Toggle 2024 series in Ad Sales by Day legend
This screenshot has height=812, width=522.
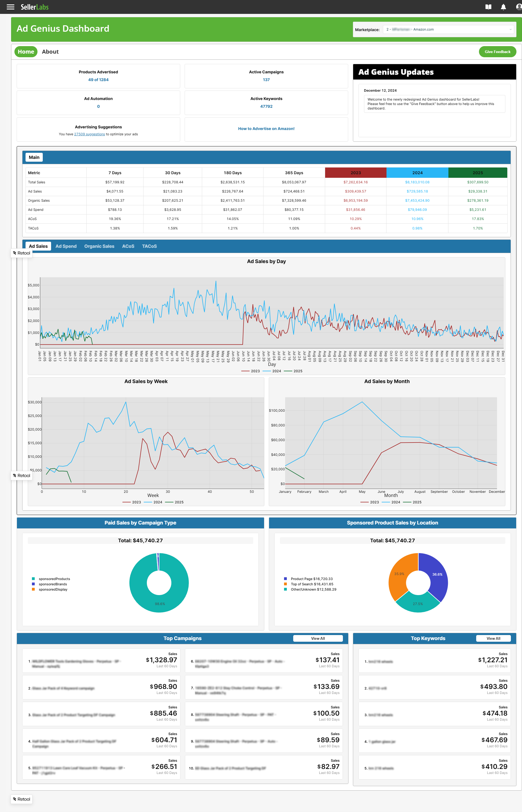[272, 371]
